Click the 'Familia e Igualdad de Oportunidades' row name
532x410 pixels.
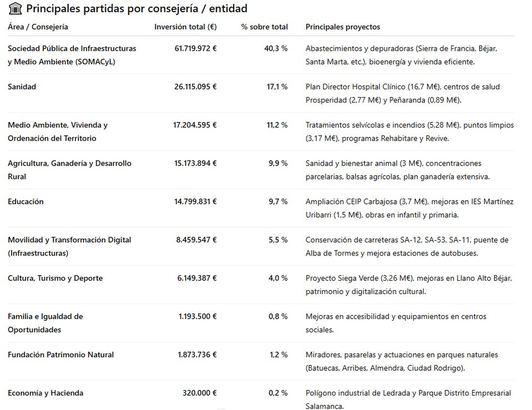coord(45,323)
